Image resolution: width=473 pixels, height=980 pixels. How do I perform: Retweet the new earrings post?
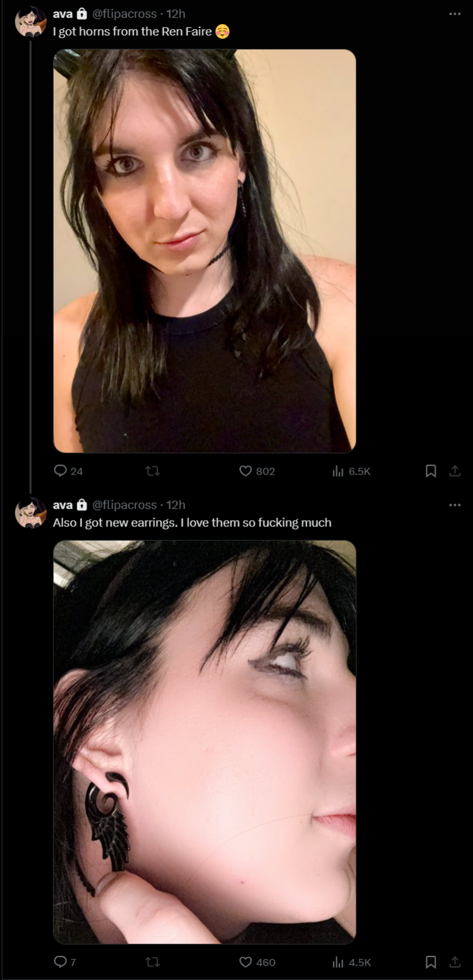point(152,962)
